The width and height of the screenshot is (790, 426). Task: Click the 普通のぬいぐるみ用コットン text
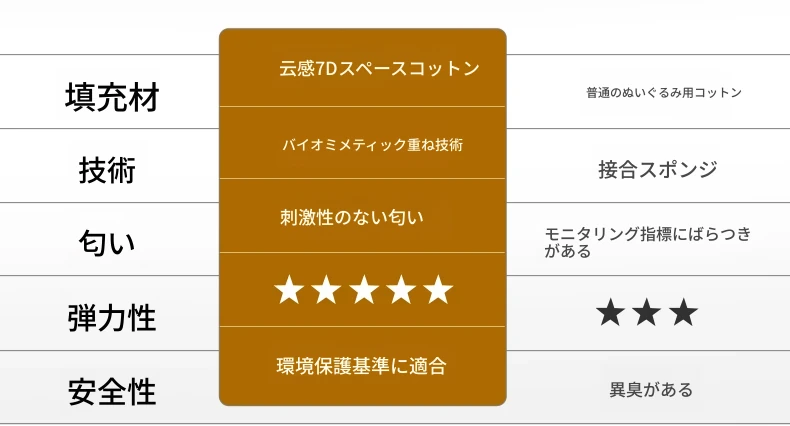[x=664, y=93]
